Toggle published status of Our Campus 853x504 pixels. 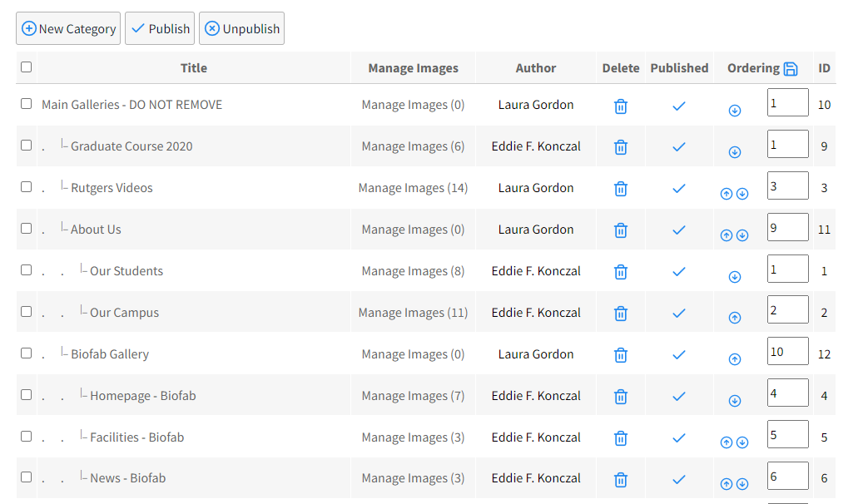point(679,314)
